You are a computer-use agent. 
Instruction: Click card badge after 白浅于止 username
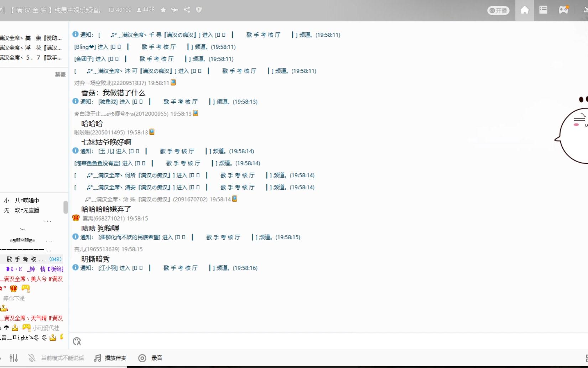click(x=196, y=113)
